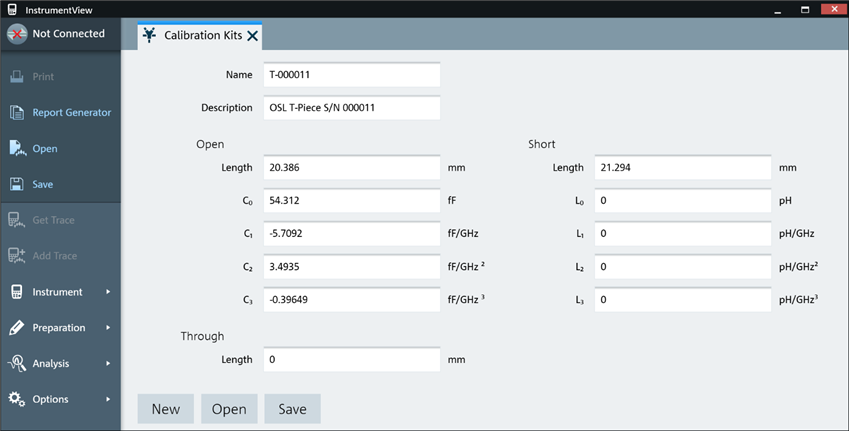Screen dimensions: 849x431
Task: Click the bottom Open button
Action: click(x=229, y=409)
